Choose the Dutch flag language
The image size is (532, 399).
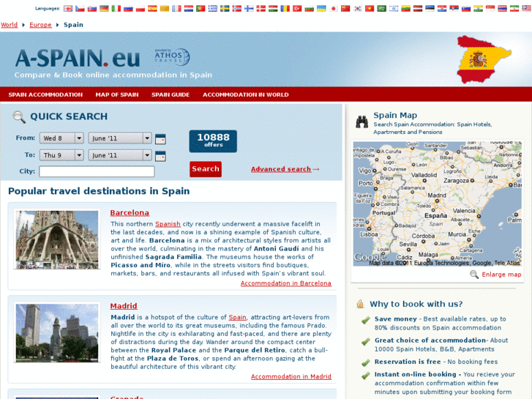click(x=189, y=9)
